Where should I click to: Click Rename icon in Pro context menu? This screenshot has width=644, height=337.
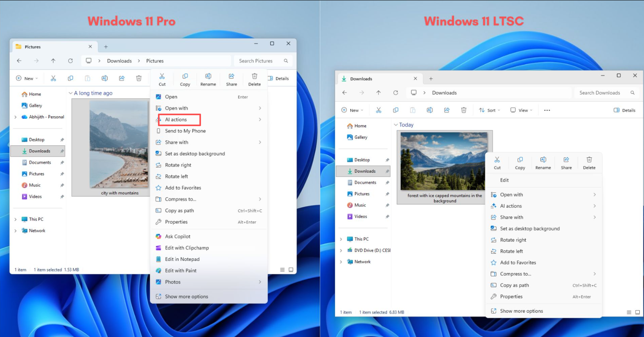pos(208,76)
